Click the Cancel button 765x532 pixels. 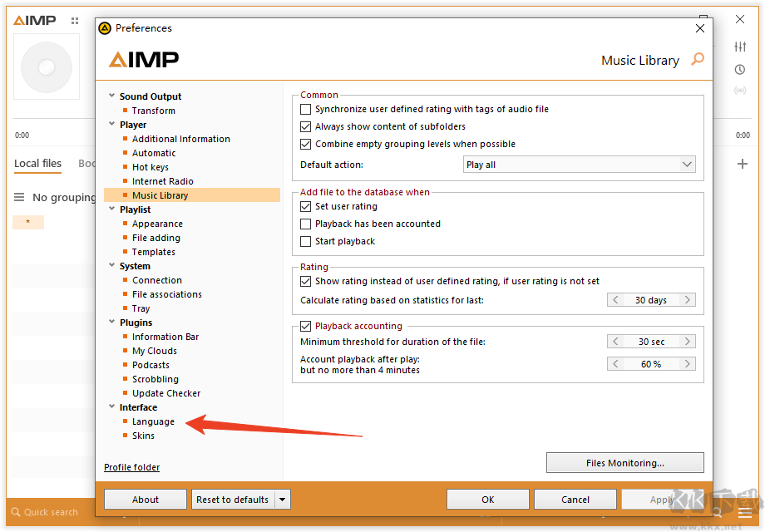click(x=575, y=500)
